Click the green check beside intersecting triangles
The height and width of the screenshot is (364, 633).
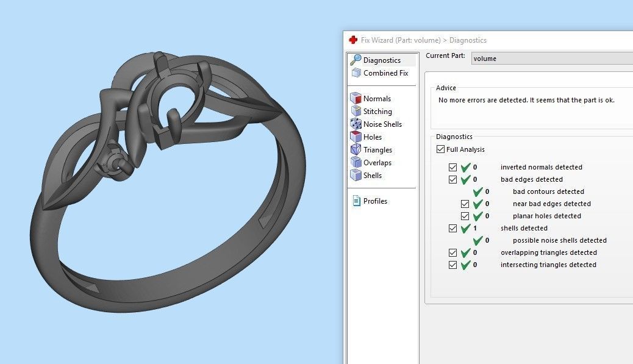point(465,265)
